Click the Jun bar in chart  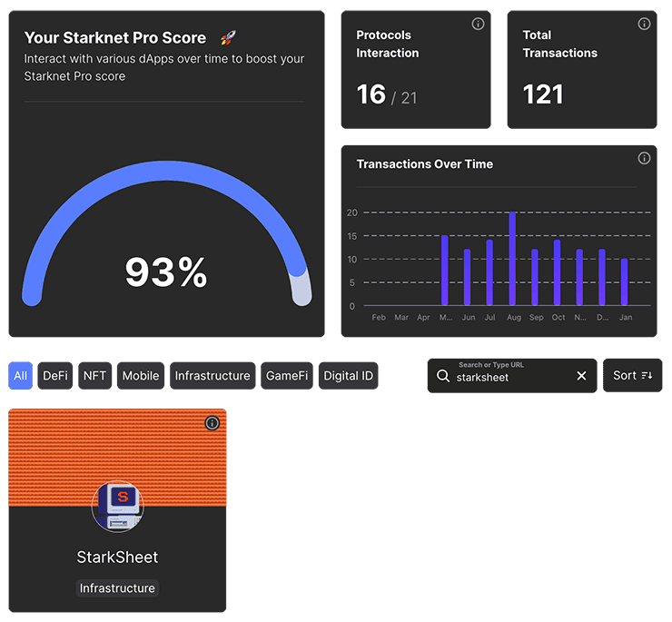coord(467,277)
